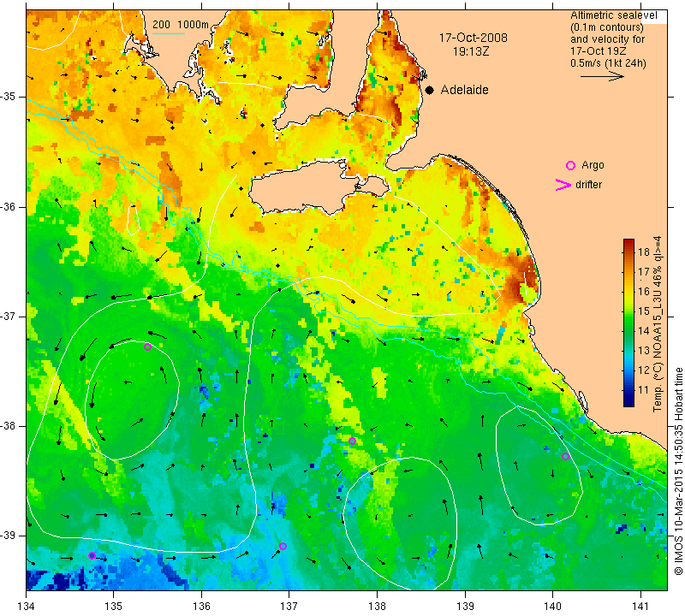685x616 pixels.
Task: Click the -39 latitude axis label
Action: click(x=8, y=536)
